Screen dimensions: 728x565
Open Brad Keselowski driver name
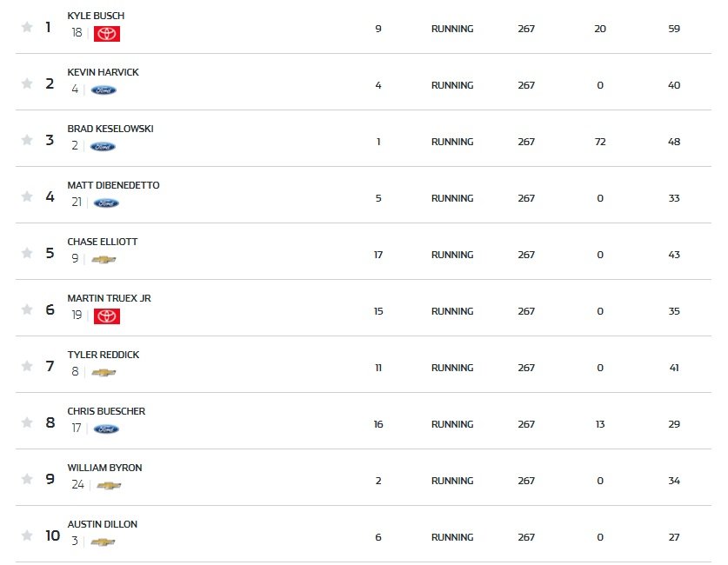pyautogui.click(x=110, y=129)
